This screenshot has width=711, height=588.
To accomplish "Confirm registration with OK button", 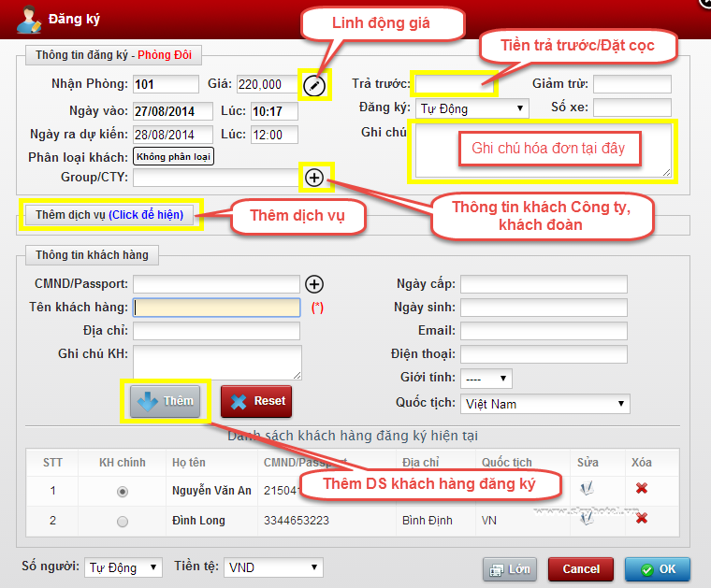I will point(657,568).
